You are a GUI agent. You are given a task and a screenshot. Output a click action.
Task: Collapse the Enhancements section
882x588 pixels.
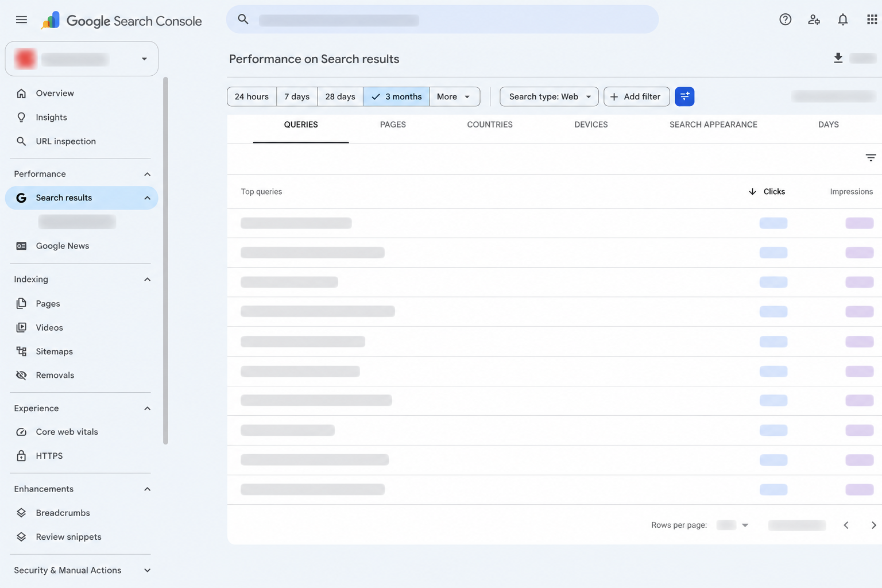pyautogui.click(x=147, y=489)
